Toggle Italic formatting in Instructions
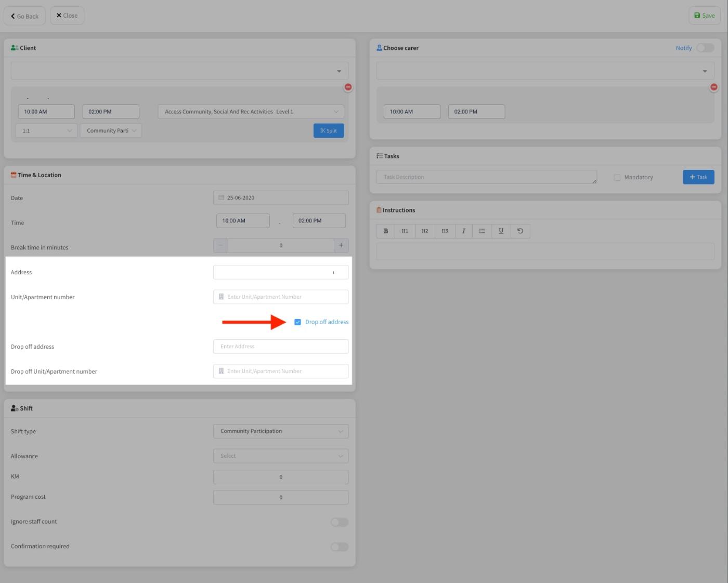Image resolution: width=728 pixels, height=583 pixels. (x=463, y=231)
